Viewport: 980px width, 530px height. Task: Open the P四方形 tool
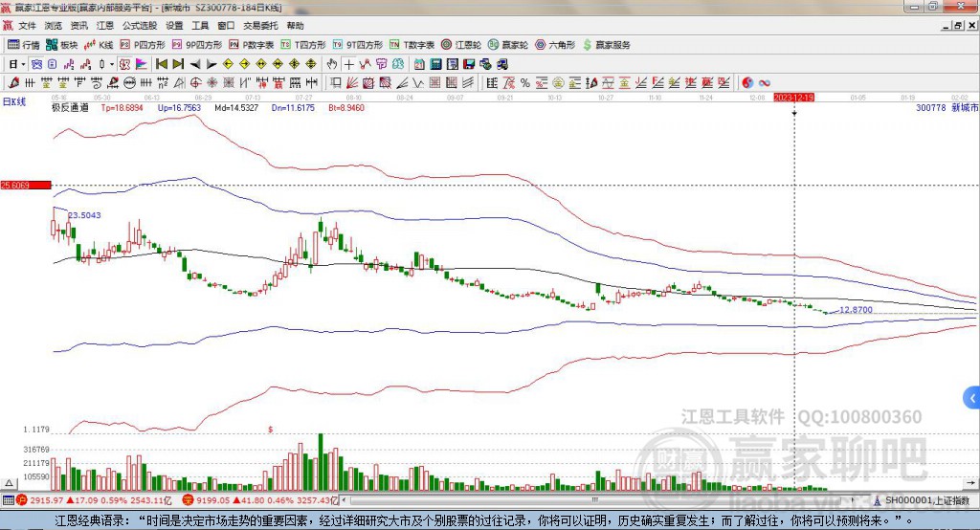[x=143, y=45]
